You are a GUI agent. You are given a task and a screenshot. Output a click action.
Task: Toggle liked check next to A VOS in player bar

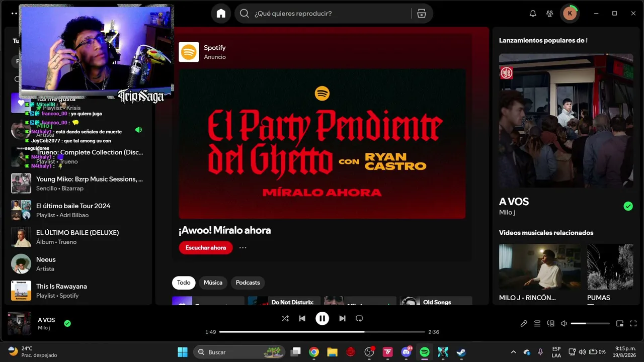[67, 323]
